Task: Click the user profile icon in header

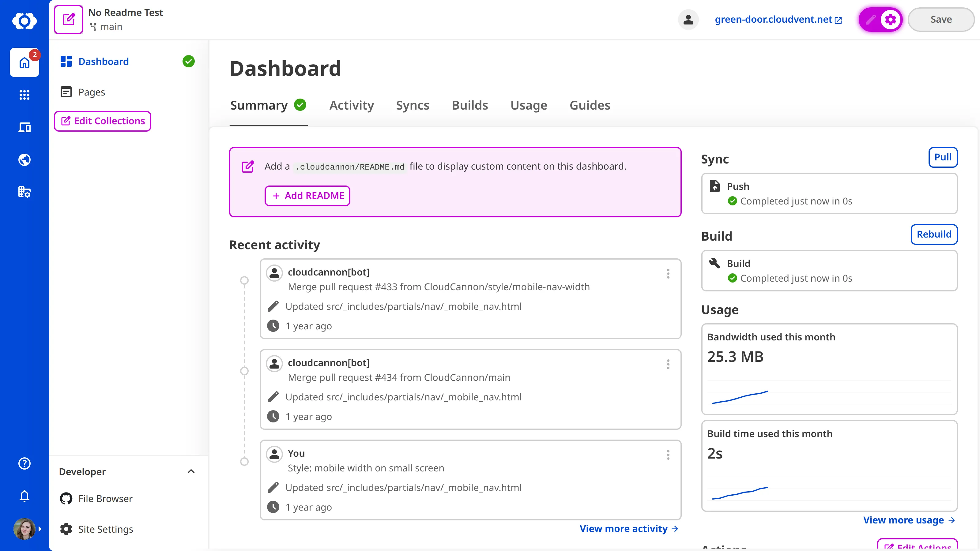Action: coord(688,19)
